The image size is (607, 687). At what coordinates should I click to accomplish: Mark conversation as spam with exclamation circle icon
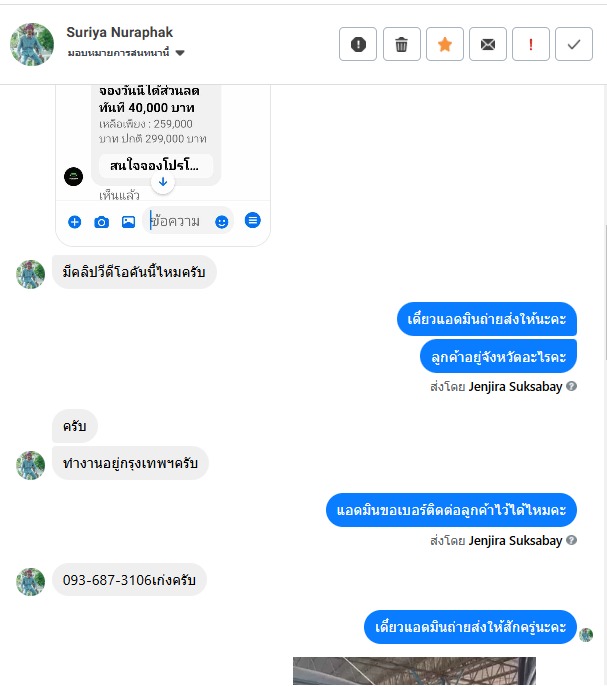358,44
